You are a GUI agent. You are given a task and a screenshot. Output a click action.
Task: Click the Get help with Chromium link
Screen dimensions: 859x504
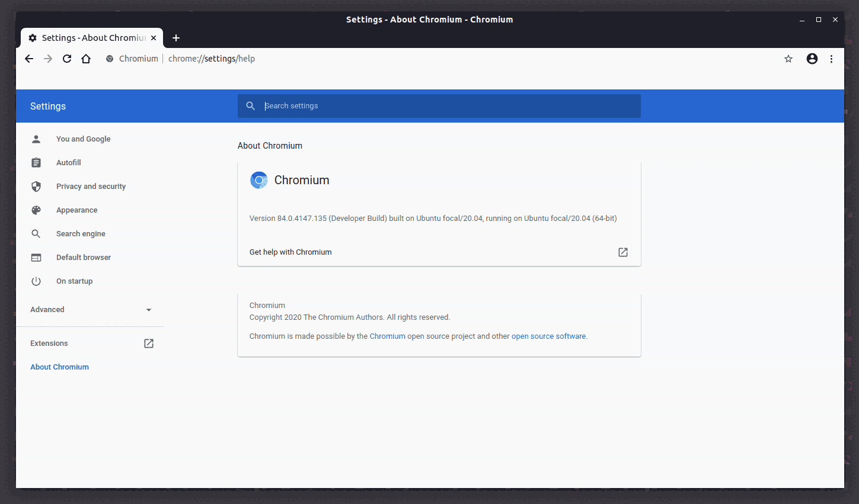click(x=290, y=252)
